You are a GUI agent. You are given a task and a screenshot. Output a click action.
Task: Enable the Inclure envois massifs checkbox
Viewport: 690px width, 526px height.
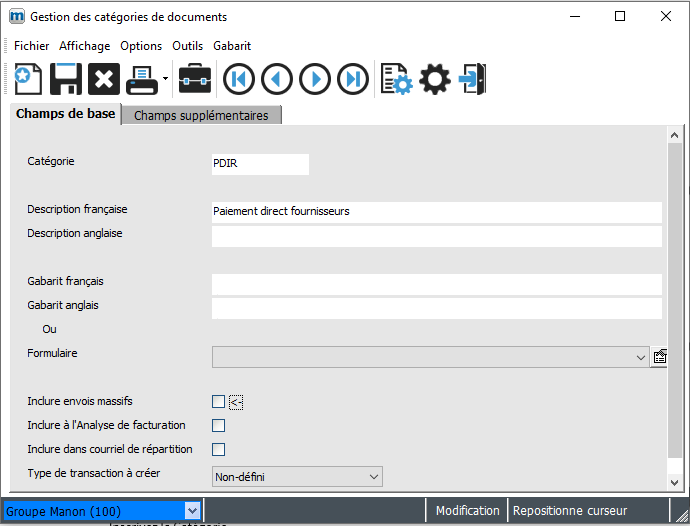tap(218, 402)
